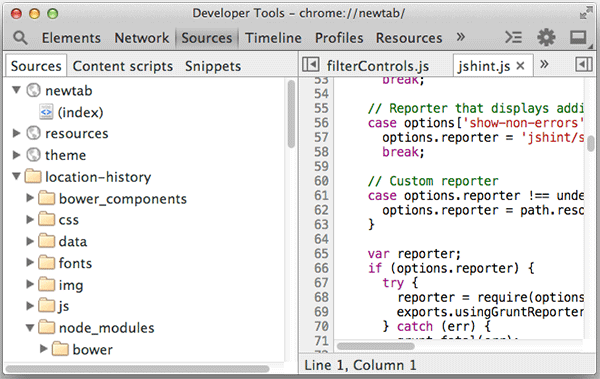
Task: Switch to Content scripts tab
Action: [123, 66]
